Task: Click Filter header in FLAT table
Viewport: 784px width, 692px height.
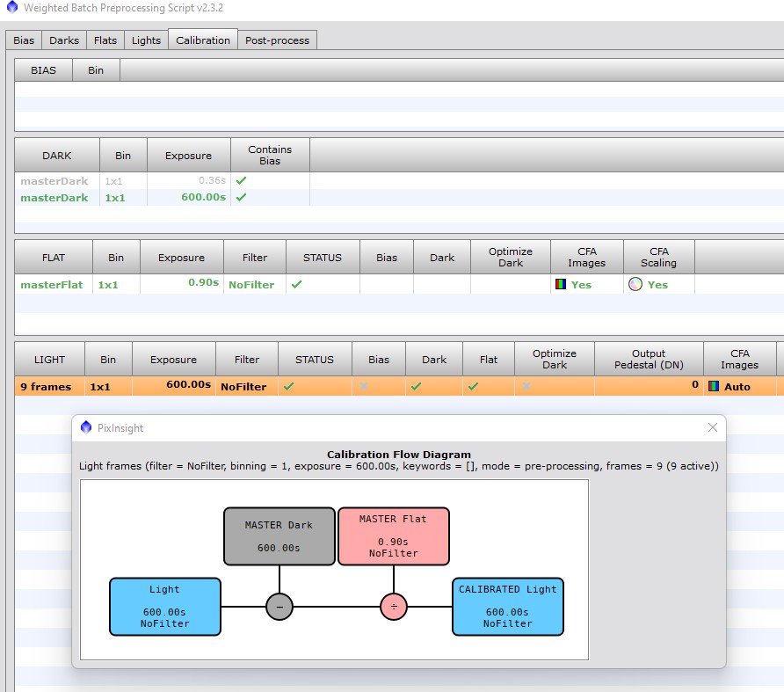Action: coord(255,257)
